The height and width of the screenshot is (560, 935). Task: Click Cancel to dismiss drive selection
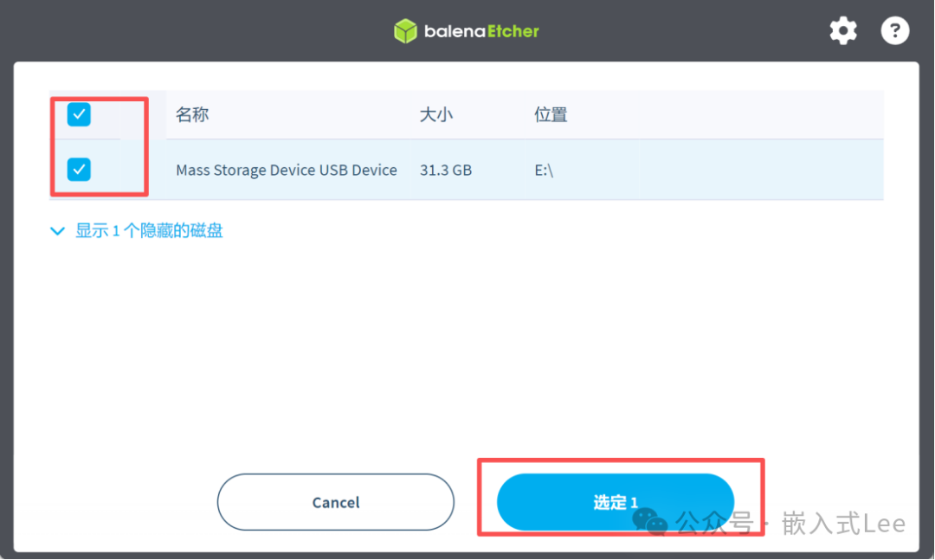(335, 502)
